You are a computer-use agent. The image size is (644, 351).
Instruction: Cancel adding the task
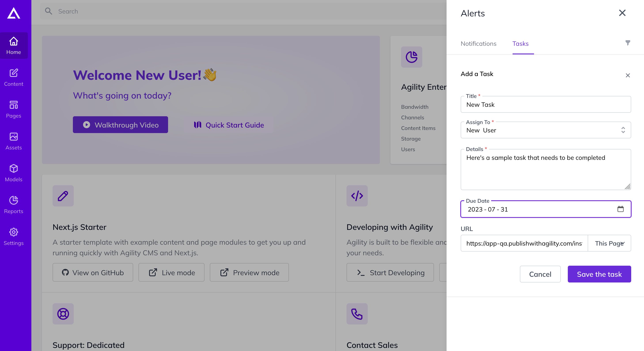point(540,274)
